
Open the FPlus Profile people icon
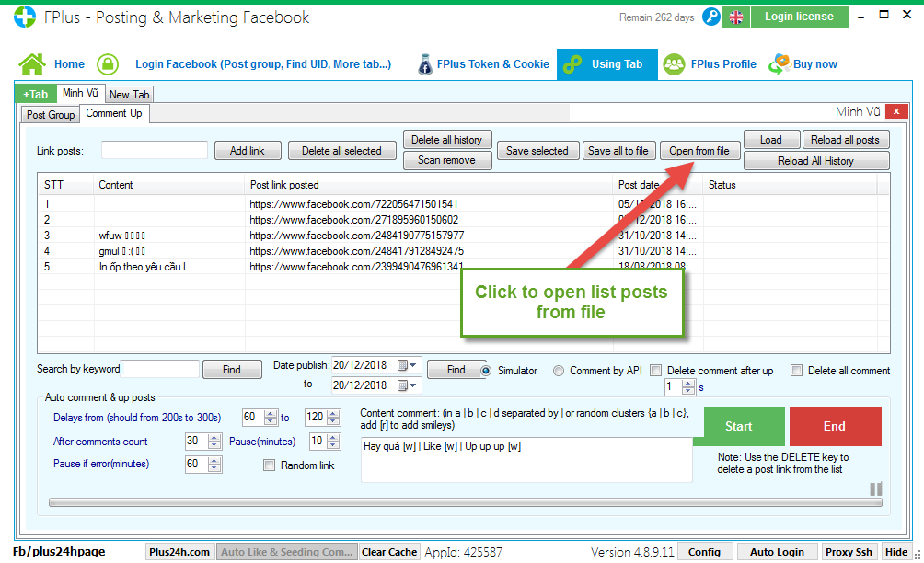click(x=675, y=64)
